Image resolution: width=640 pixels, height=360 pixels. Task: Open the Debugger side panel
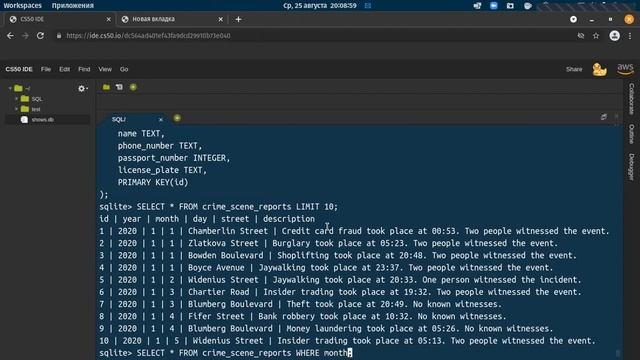[x=631, y=167]
